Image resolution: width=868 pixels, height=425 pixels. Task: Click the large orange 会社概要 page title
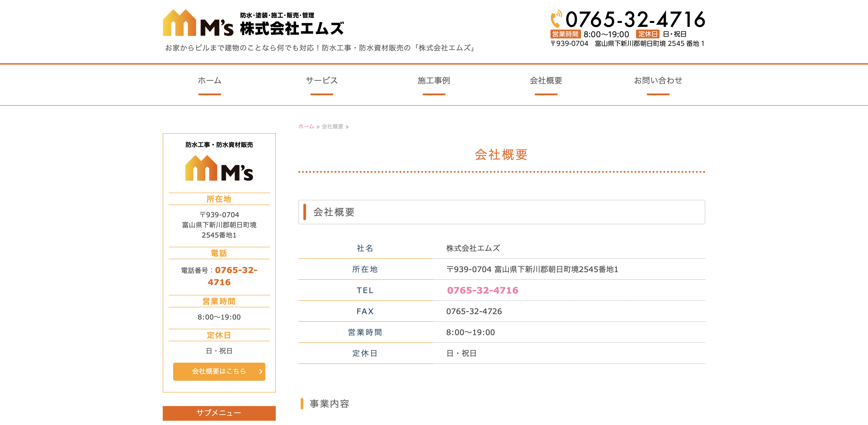[501, 155]
